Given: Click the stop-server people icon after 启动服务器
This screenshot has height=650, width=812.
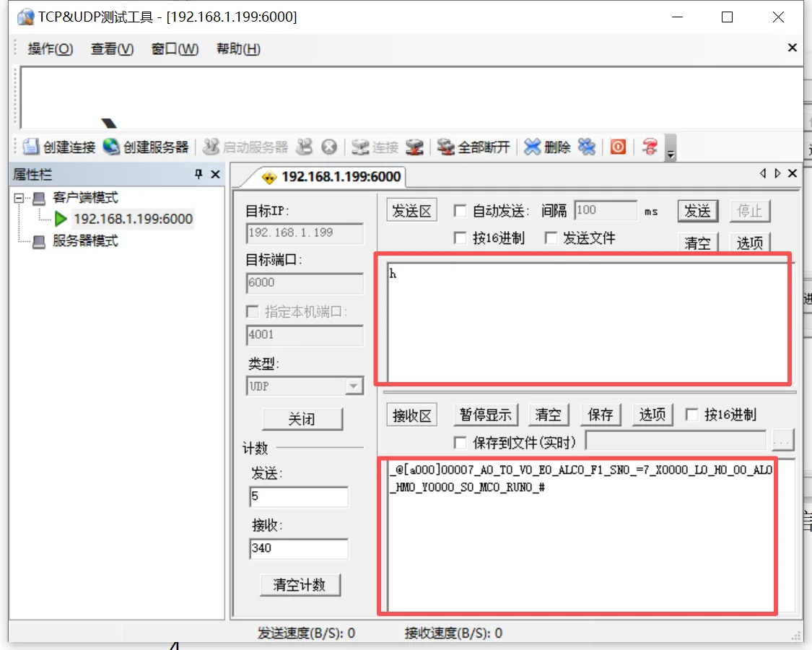Looking at the screenshot, I should click(x=305, y=147).
